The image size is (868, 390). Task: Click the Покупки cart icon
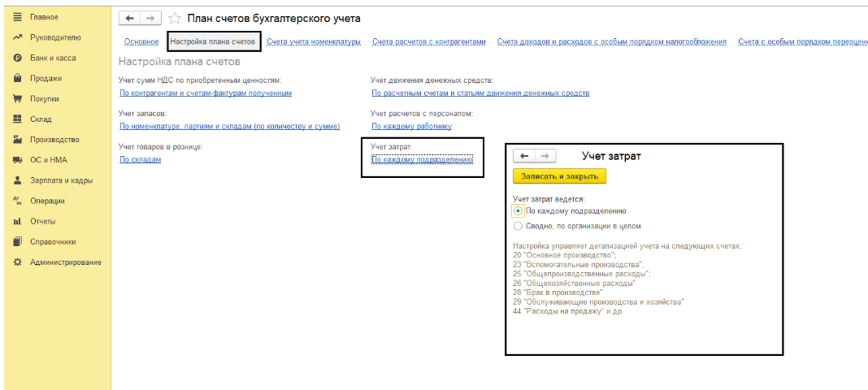click(17, 99)
